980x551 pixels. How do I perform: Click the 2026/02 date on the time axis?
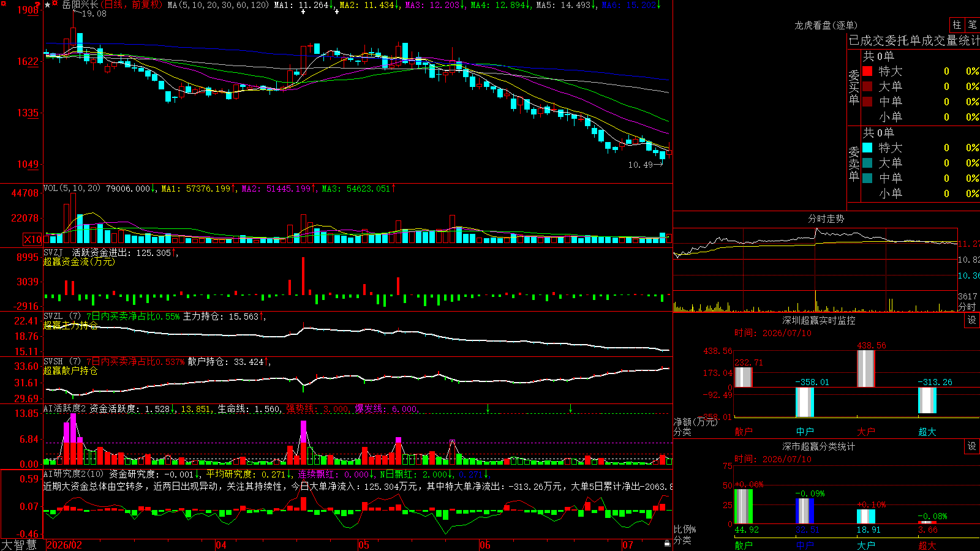[x=65, y=545]
